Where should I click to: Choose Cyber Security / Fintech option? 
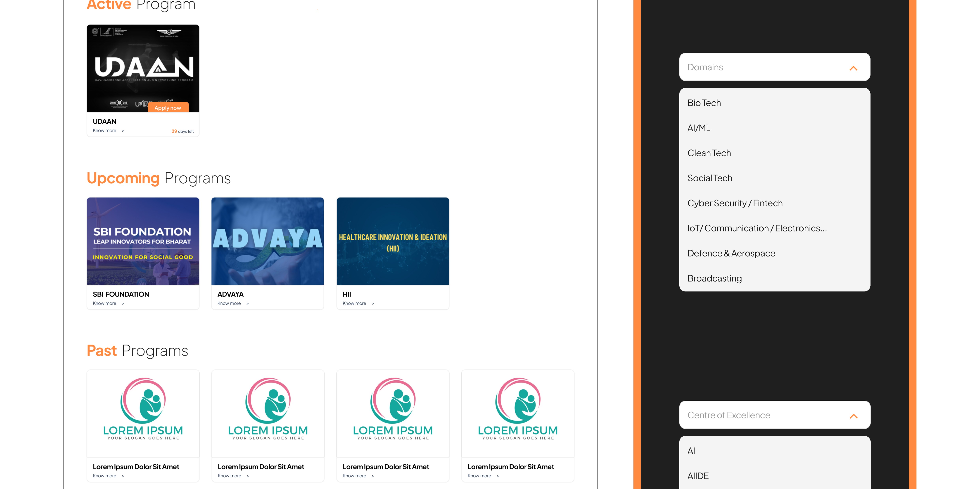point(735,203)
